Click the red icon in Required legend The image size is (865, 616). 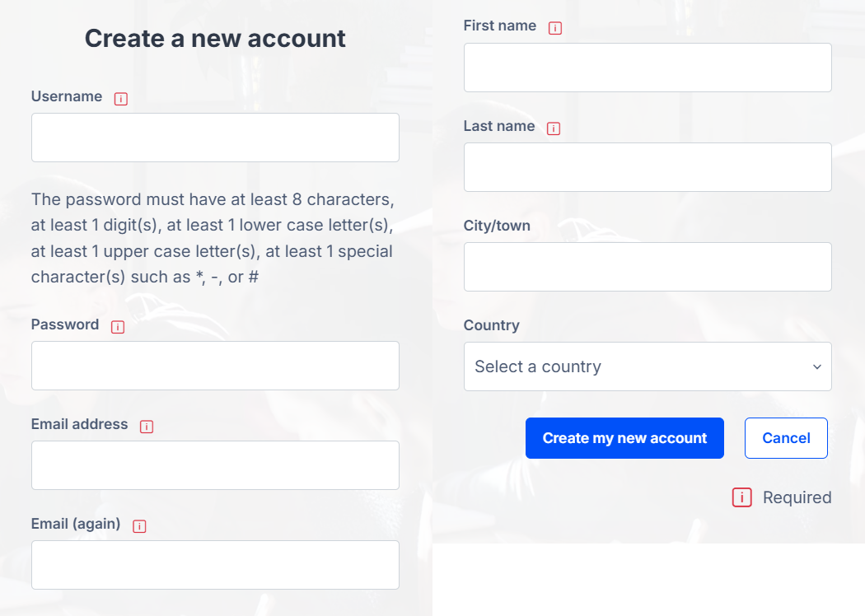pyautogui.click(x=741, y=497)
